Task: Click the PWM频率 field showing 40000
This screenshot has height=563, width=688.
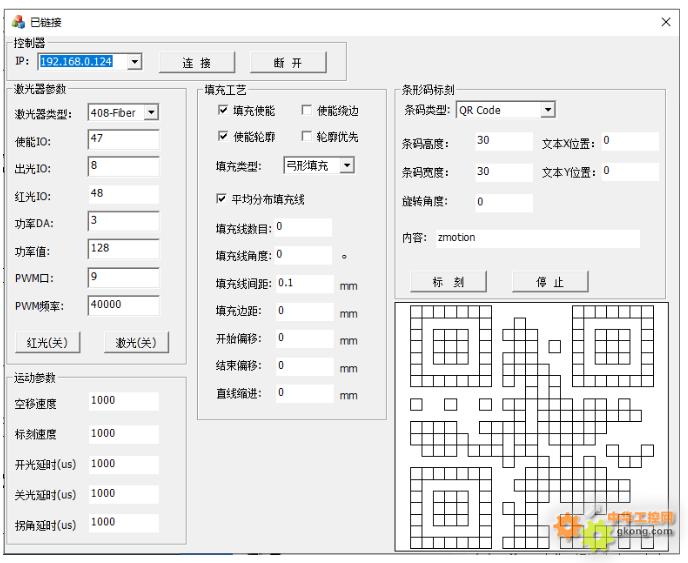Action: click(x=123, y=305)
